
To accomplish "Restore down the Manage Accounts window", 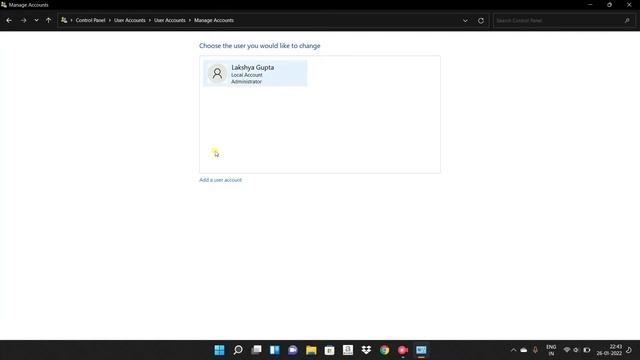I will 609,5.
